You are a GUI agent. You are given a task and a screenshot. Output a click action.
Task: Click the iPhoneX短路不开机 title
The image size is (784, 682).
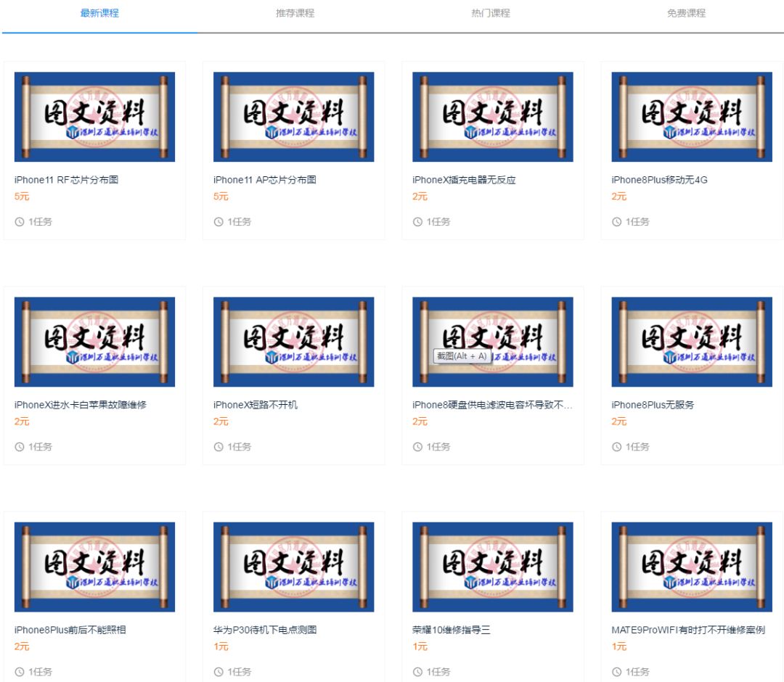(256, 405)
